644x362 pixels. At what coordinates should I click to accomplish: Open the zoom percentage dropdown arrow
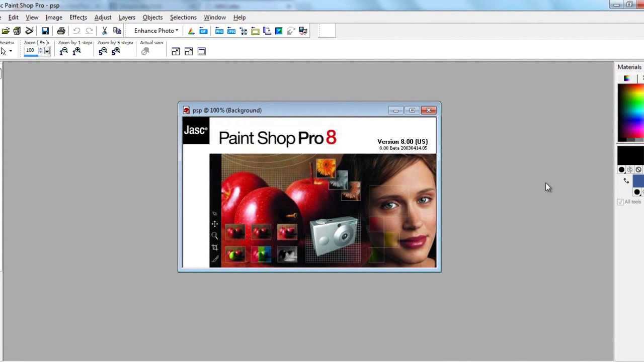coord(47,51)
